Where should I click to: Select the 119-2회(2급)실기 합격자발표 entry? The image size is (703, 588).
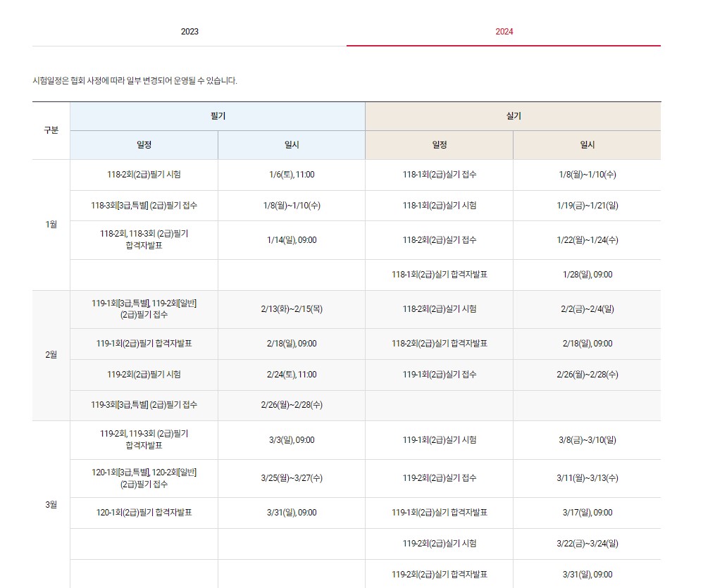point(439,574)
